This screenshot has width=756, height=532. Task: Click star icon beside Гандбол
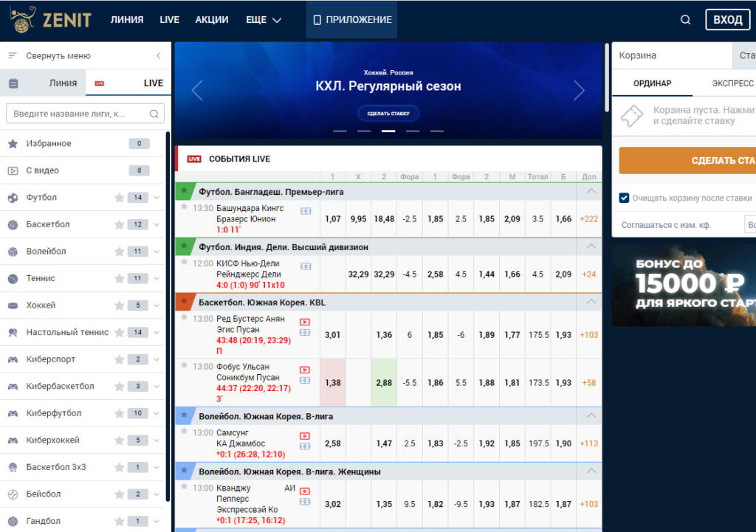point(119,522)
